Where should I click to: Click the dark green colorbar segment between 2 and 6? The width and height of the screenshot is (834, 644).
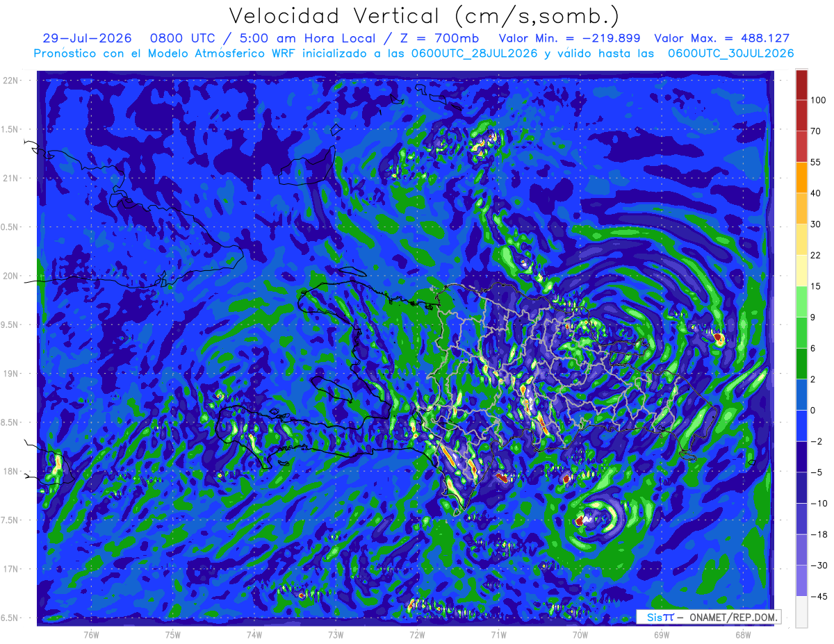coord(801,364)
